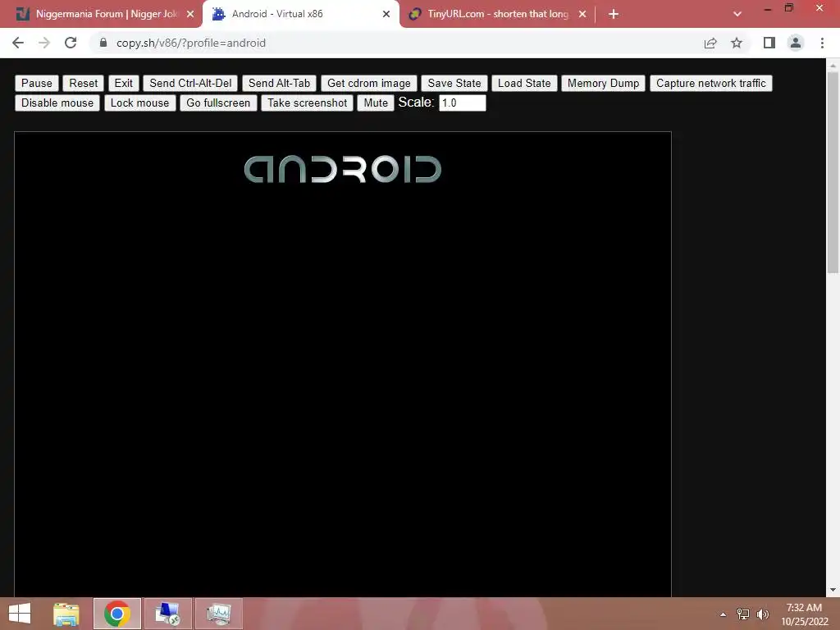This screenshot has height=630, width=840.
Task: Show hidden system tray icons
Action: (x=723, y=614)
